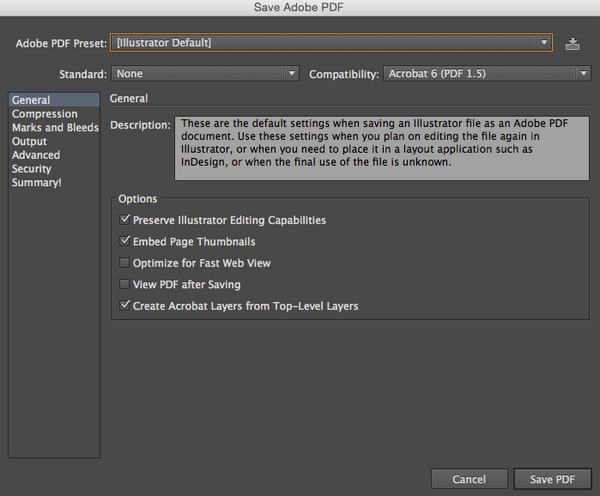Open the Adobe PDF Preset dropdown
Image resolution: width=600 pixels, height=496 pixels.
[x=331, y=42]
